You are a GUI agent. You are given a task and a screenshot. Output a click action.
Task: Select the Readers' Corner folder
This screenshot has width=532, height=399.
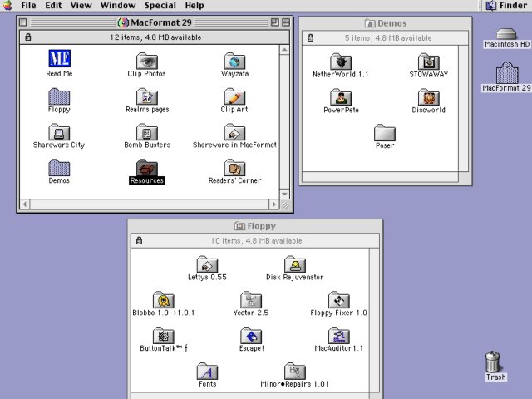tap(234, 168)
